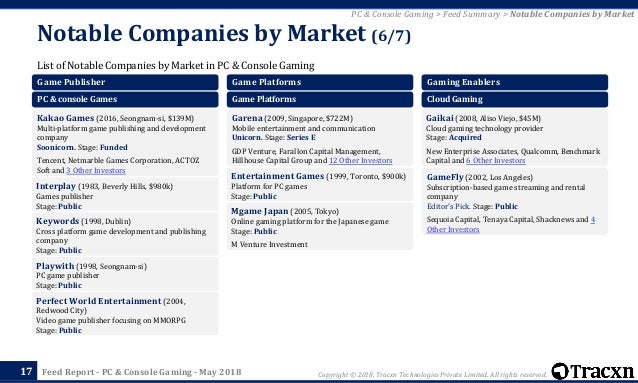Click 'M Venture Investment' under Mgame Japan
The image size is (638, 383).
click(269, 245)
